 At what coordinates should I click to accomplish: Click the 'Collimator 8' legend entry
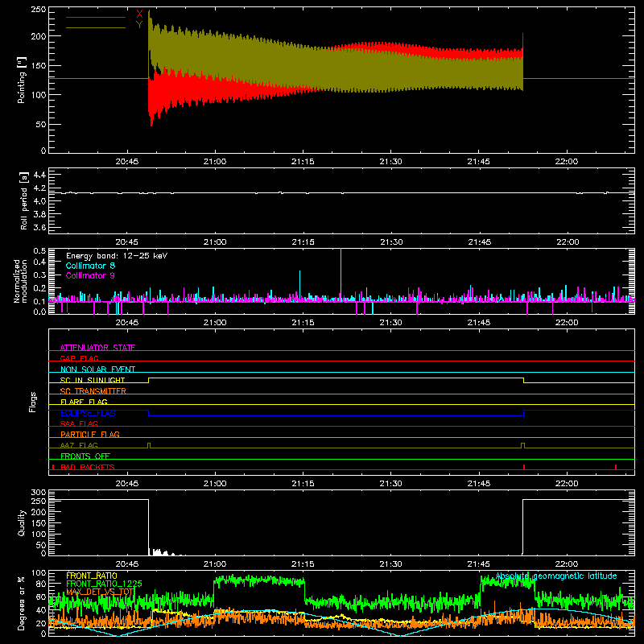pyautogui.click(x=90, y=266)
